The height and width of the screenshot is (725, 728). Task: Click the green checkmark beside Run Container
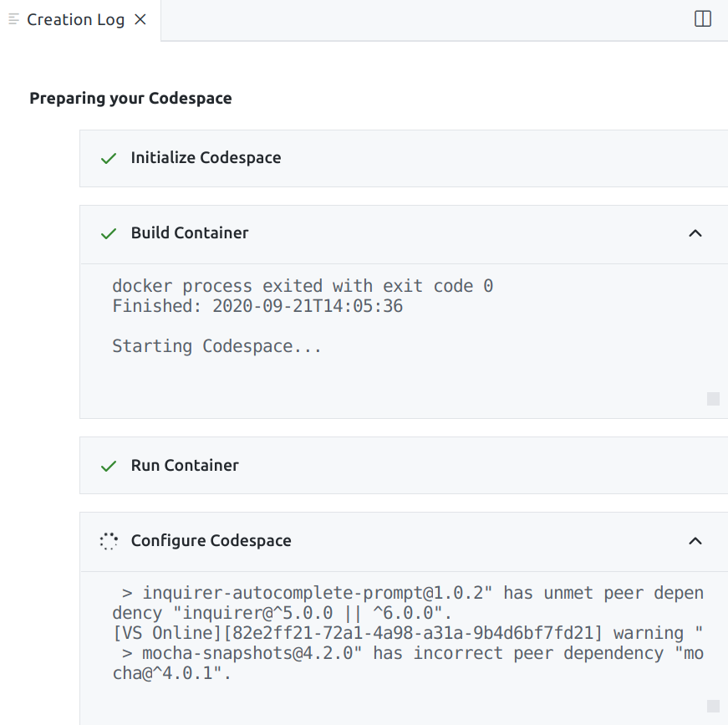(108, 465)
